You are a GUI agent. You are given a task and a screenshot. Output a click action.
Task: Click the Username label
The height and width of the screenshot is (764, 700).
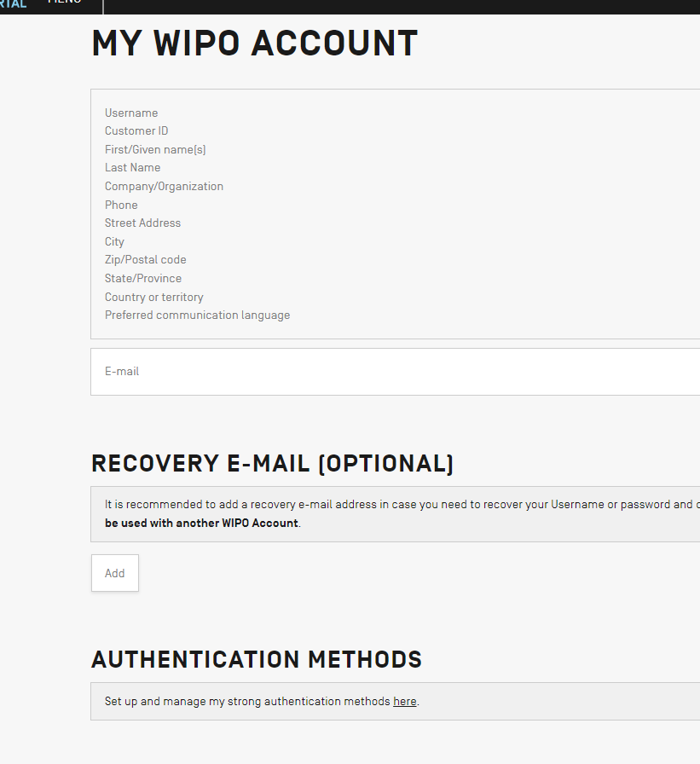point(131,113)
